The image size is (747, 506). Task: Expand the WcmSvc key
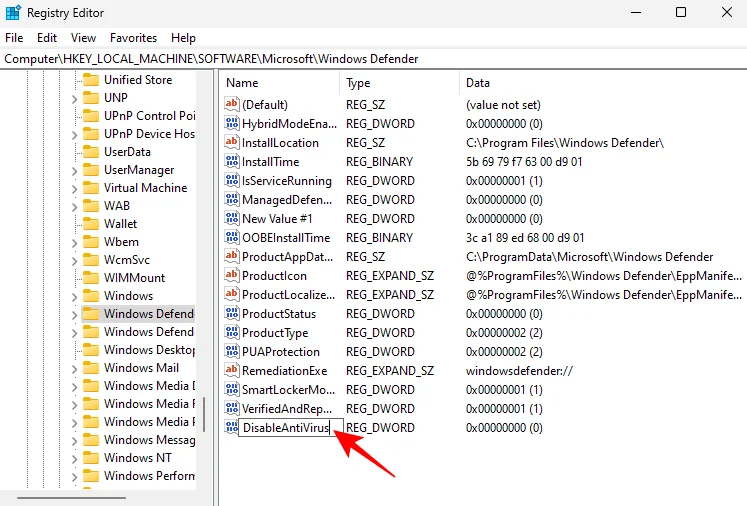74,261
